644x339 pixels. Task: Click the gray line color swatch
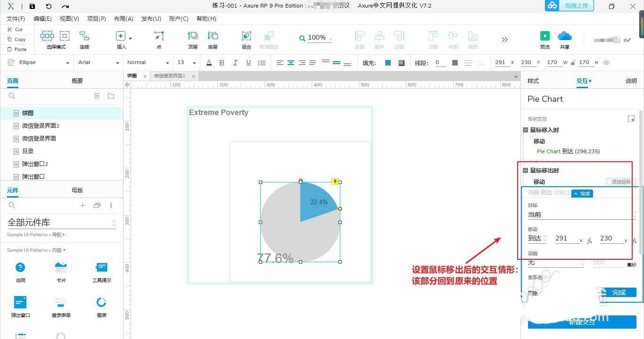455,63
